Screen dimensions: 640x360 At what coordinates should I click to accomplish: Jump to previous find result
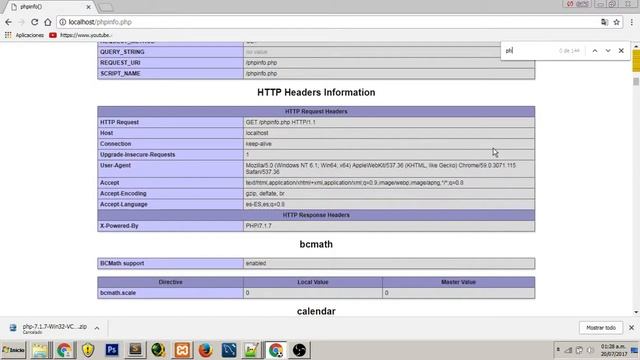[x=595, y=51]
